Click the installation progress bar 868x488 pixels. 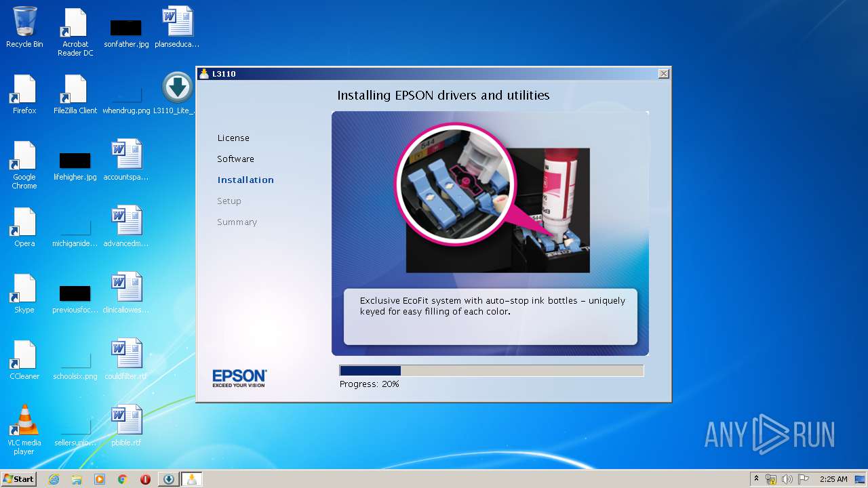(492, 371)
